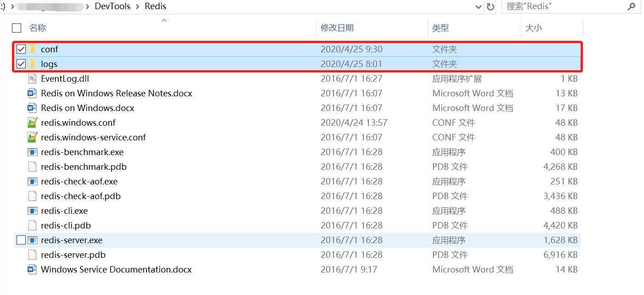Click the EventLog.dll file icon

coord(32,78)
